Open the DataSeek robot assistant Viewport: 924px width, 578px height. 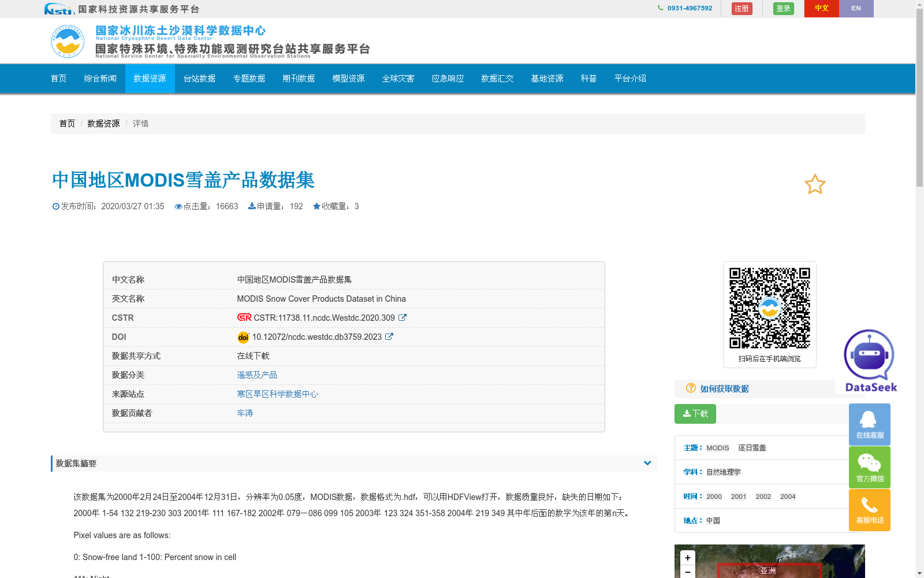click(870, 361)
